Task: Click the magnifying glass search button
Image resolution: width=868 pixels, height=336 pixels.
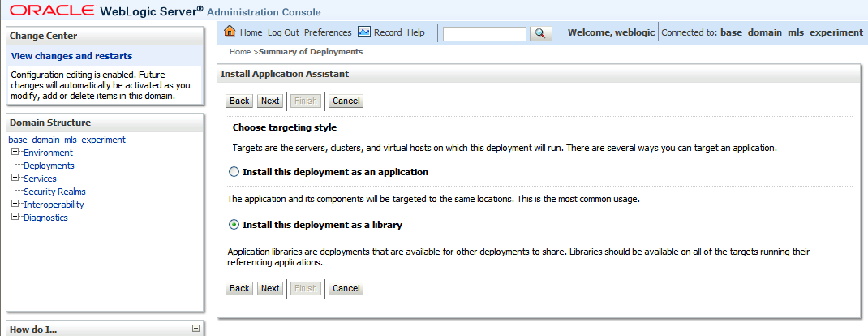Action: (541, 34)
